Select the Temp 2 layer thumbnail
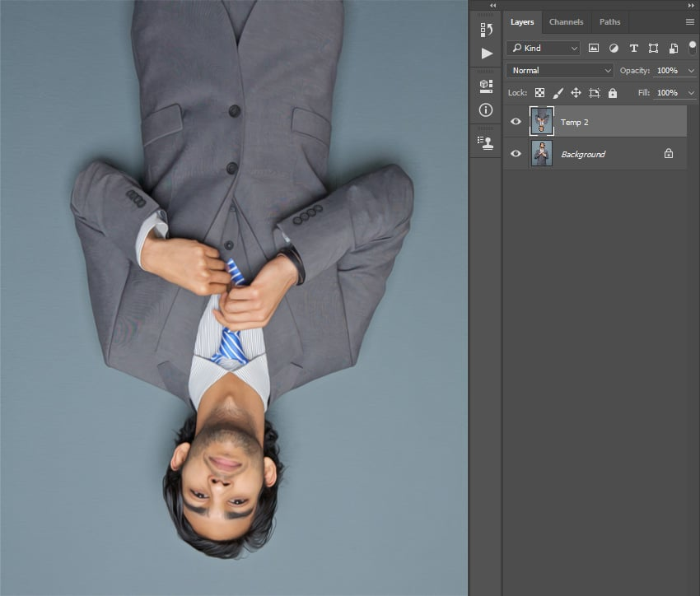Image resolution: width=700 pixels, height=596 pixels. pos(542,121)
